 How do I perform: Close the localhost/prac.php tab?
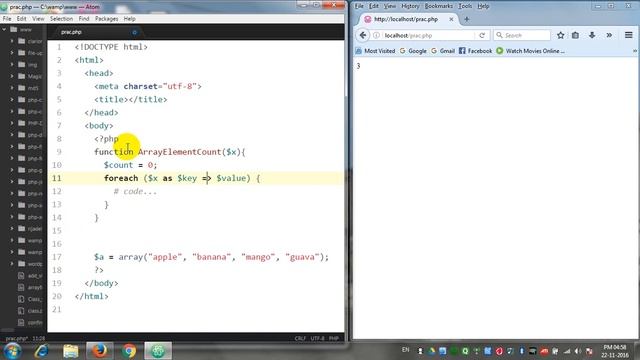[451, 19]
